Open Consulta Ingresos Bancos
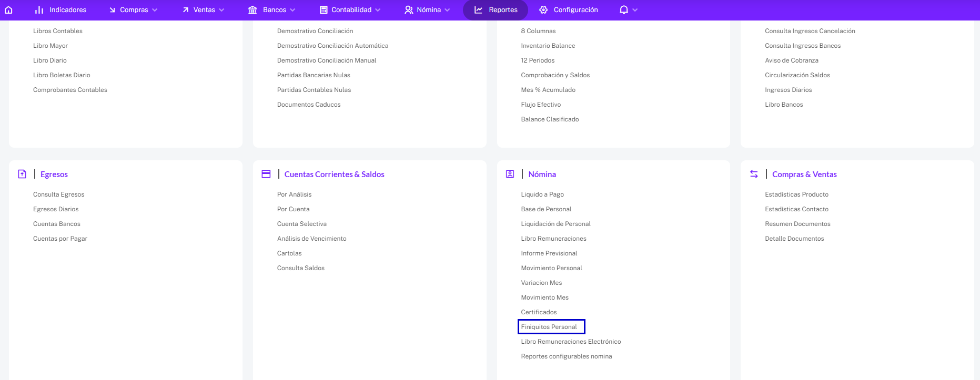The width and height of the screenshot is (980, 380). (x=803, y=46)
